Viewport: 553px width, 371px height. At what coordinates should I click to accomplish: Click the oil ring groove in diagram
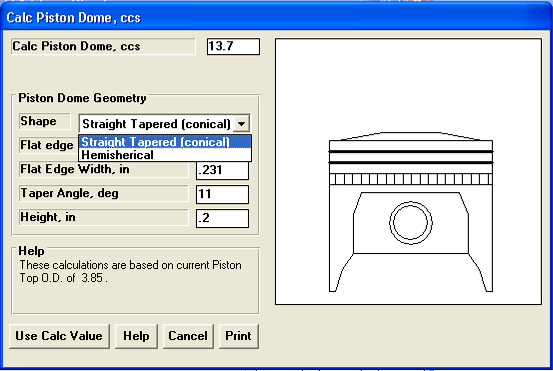click(x=411, y=179)
